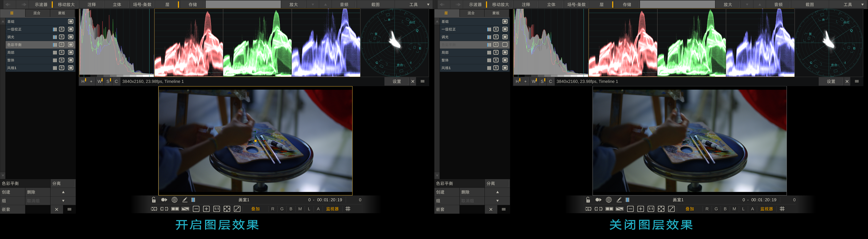Viewport: 868px width, 239px height.
Task: Click the split-screen diagonal wipe icon under the 开启图层效果 image
Action: (185, 209)
